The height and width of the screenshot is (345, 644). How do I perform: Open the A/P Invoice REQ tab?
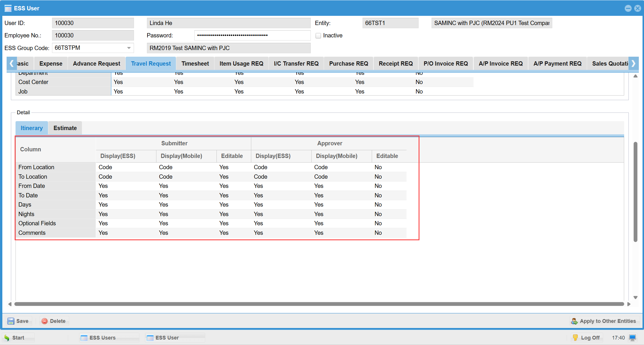[x=501, y=64]
